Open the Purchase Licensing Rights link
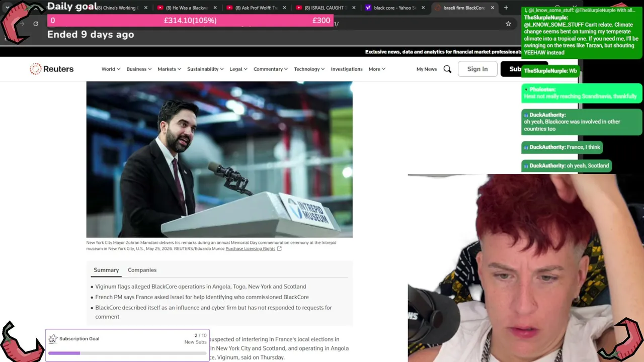The width and height of the screenshot is (644, 362). tap(251, 249)
